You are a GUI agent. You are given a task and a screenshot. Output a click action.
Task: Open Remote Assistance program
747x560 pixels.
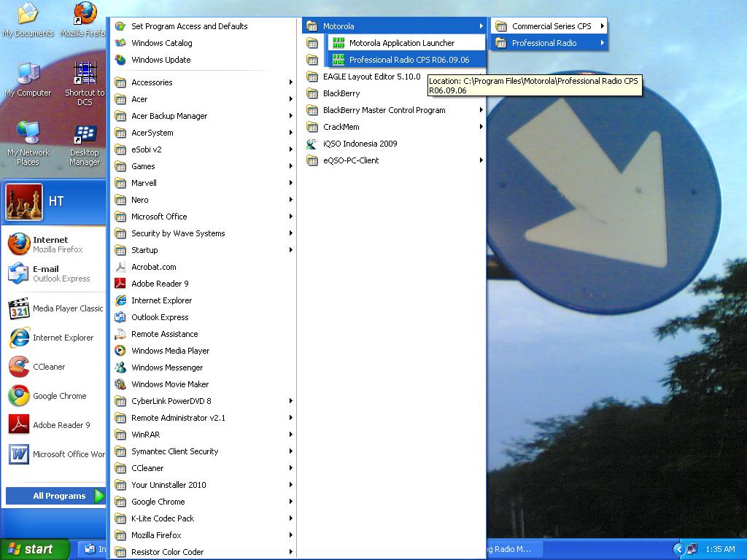pyautogui.click(x=204, y=334)
